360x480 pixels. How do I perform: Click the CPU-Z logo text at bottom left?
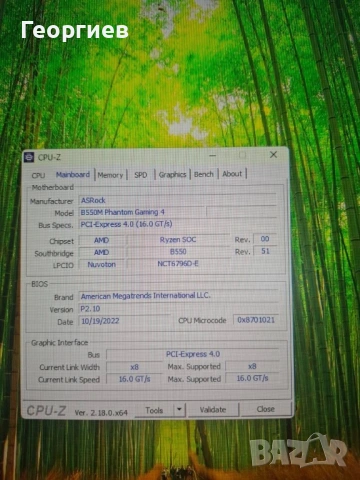coord(46,411)
